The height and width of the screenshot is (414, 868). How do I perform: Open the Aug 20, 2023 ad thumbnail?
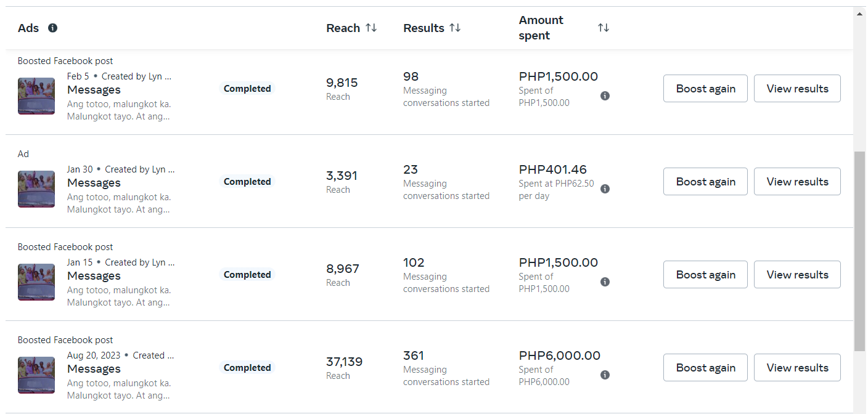tap(36, 375)
